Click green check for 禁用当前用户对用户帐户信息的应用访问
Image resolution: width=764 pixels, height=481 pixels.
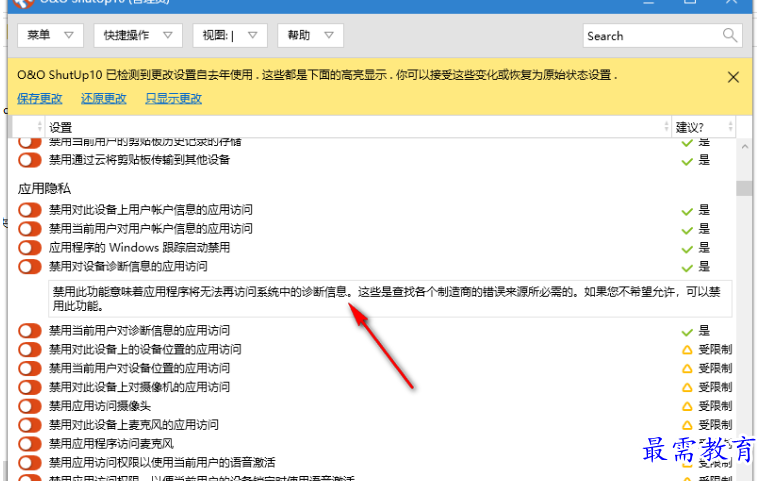pyautogui.click(x=687, y=230)
